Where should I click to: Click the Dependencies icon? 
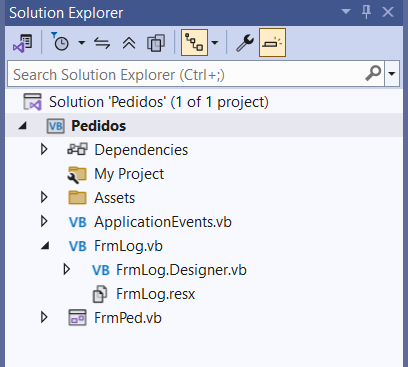click(x=77, y=149)
